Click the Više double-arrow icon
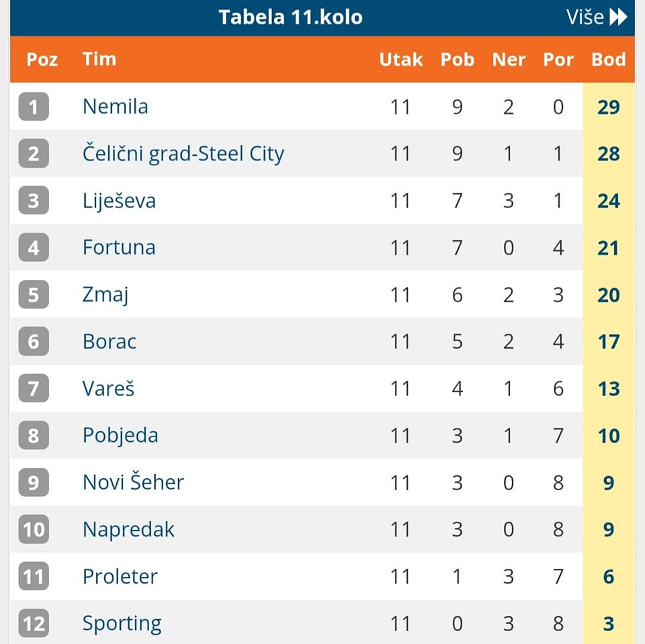Viewport: 645px width, 644px height. coord(618,17)
